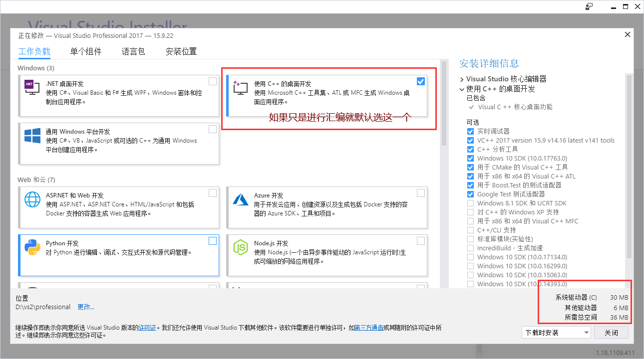Click the 使用 C++ 的桌面开发 monitor icon
The height and width of the screenshot is (359, 644).
coord(241,88)
